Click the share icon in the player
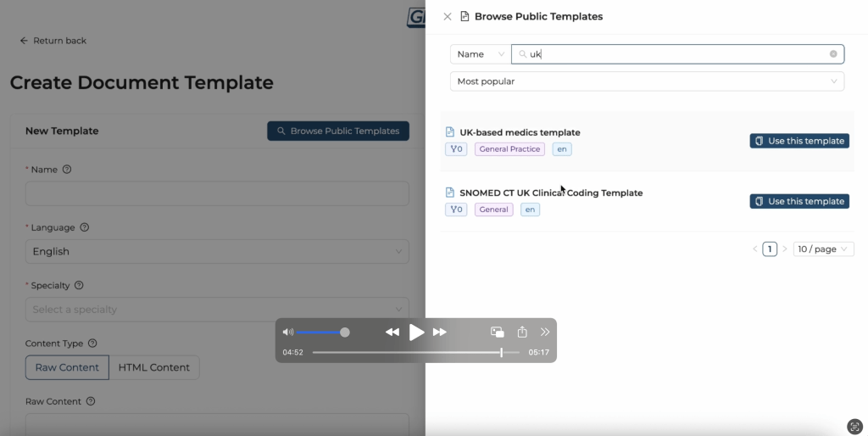The width and height of the screenshot is (868, 436). (522, 333)
